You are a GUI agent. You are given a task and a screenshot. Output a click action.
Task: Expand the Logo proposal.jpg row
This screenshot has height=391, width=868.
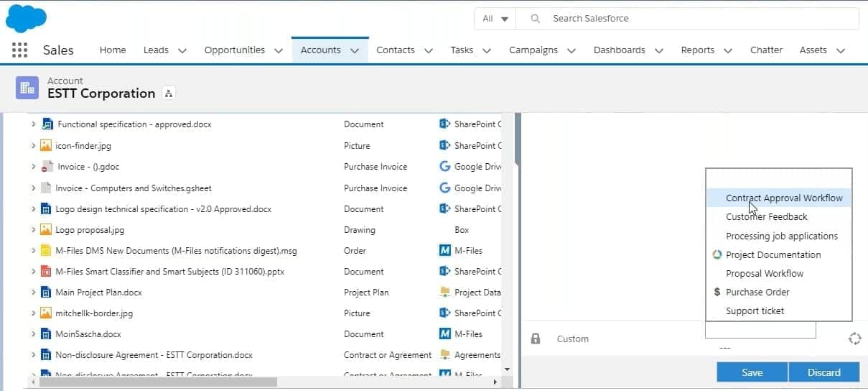33,230
